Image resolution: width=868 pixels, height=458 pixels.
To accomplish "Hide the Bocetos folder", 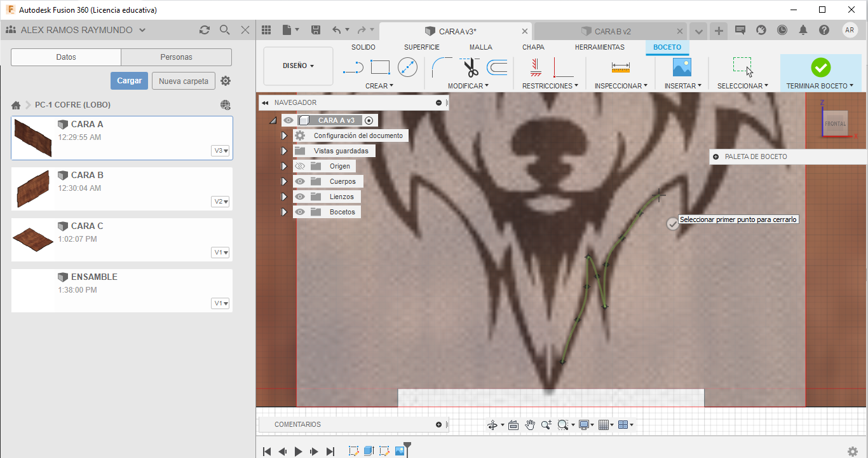I will click(x=301, y=212).
